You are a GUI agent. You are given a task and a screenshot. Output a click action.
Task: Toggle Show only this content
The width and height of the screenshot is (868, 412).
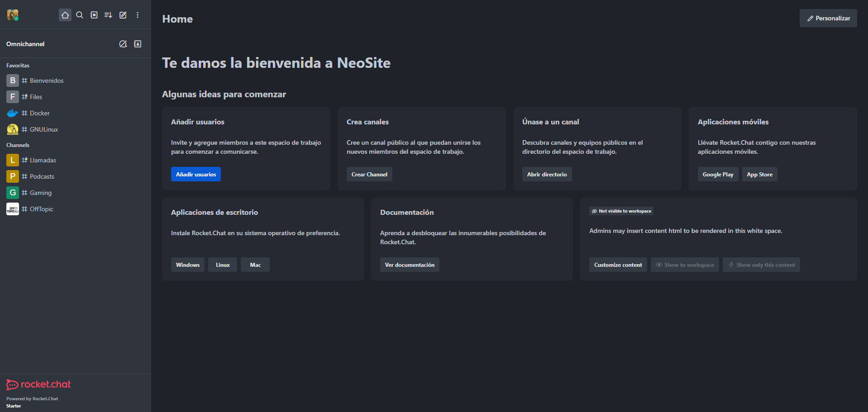[x=761, y=265]
